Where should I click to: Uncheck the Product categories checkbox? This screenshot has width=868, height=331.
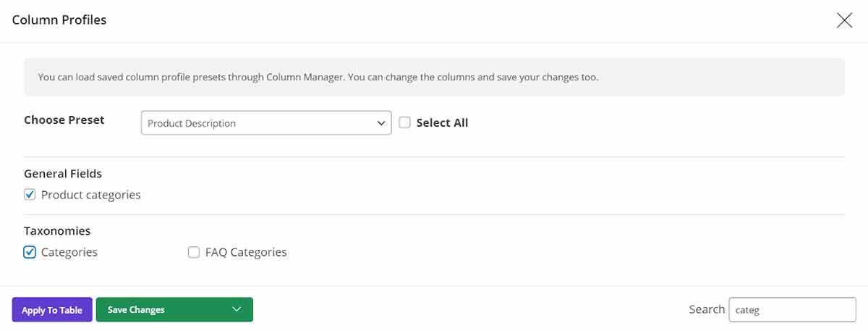[x=30, y=195]
